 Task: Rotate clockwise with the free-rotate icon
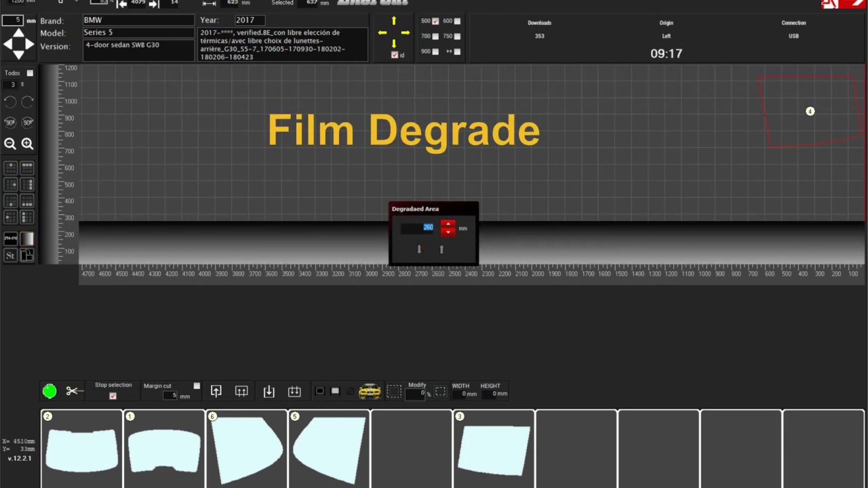click(x=27, y=102)
